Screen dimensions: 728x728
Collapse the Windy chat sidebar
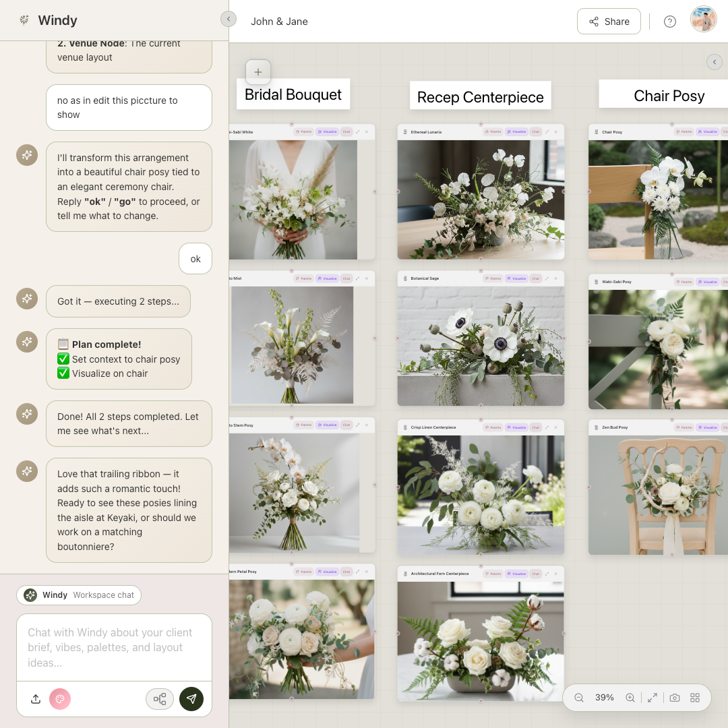tap(229, 19)
